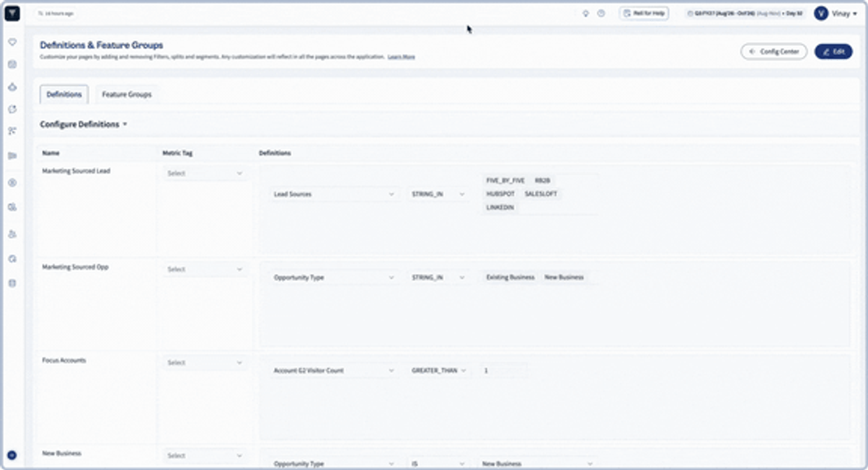Open the lightbulb tips icon in header

pyautogui.click(x=586, y=13)
